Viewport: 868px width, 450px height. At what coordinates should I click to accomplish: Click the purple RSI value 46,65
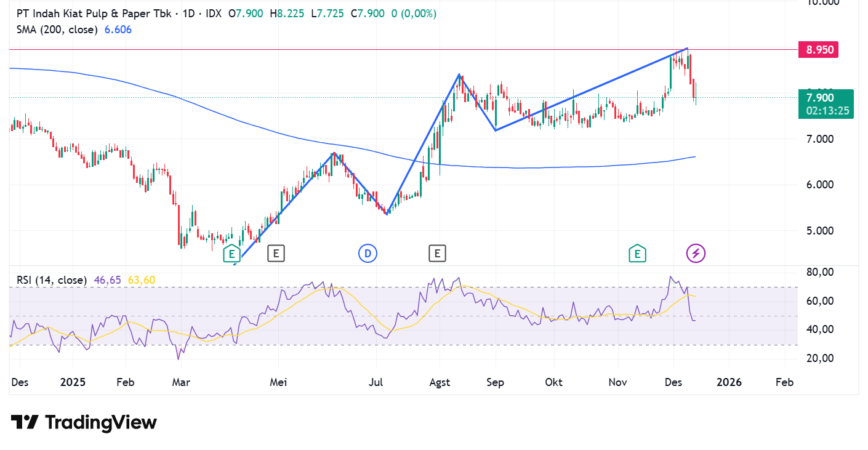(108, 280)
